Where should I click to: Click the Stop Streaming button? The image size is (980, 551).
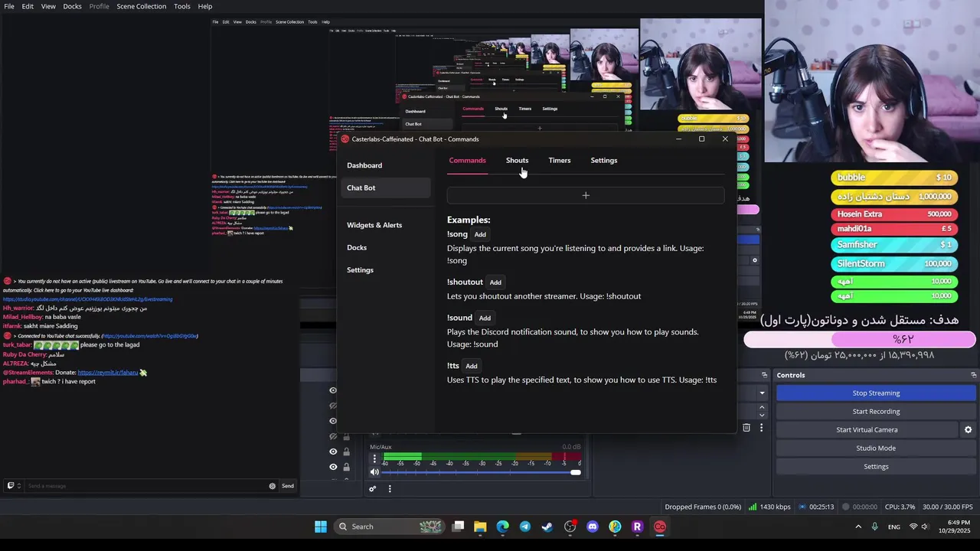[x=876, y=393]
